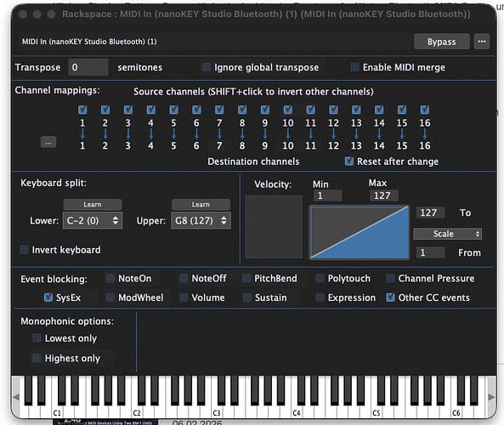This screenshot has height=425, width=504.
Task: Uncheck source channel 12 checkbox
Action: point(333,110)
